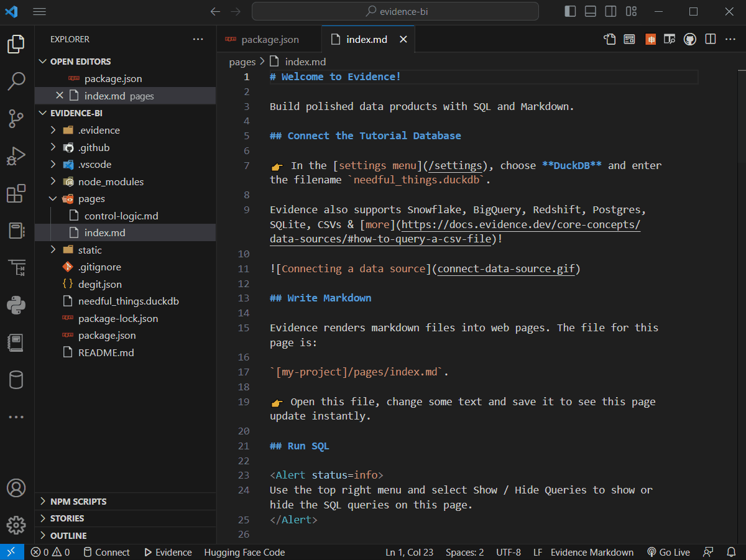Switch to the package.json tab
The width and height of the screenshot is (746, 560).
pos(269,39)
